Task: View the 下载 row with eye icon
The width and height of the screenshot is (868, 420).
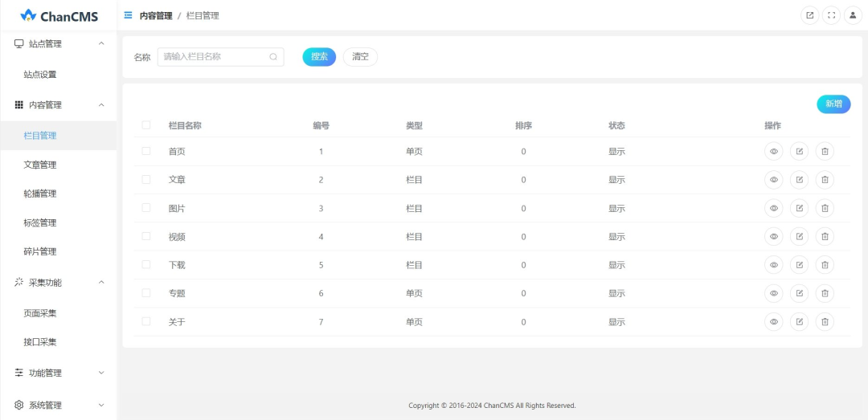Action: 773,265
